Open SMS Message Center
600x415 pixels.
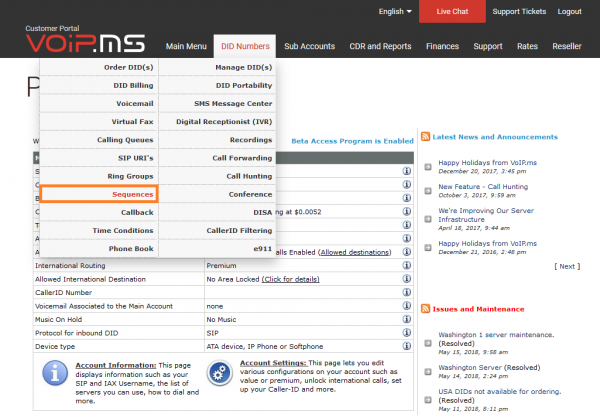coord(217,103)
